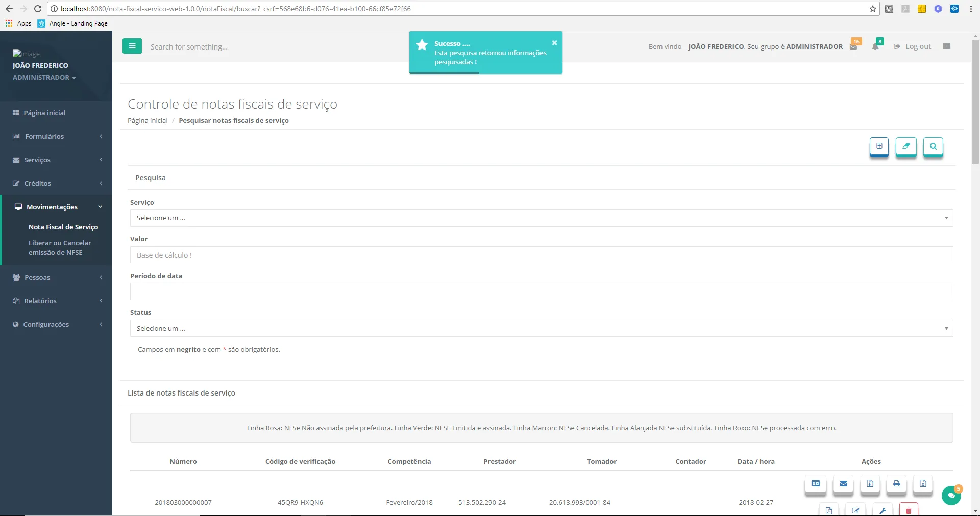The height and width of the screenshot is (516, 980).
Task: Click the add new nota fiscal plus button
Action: click(879, 146)
